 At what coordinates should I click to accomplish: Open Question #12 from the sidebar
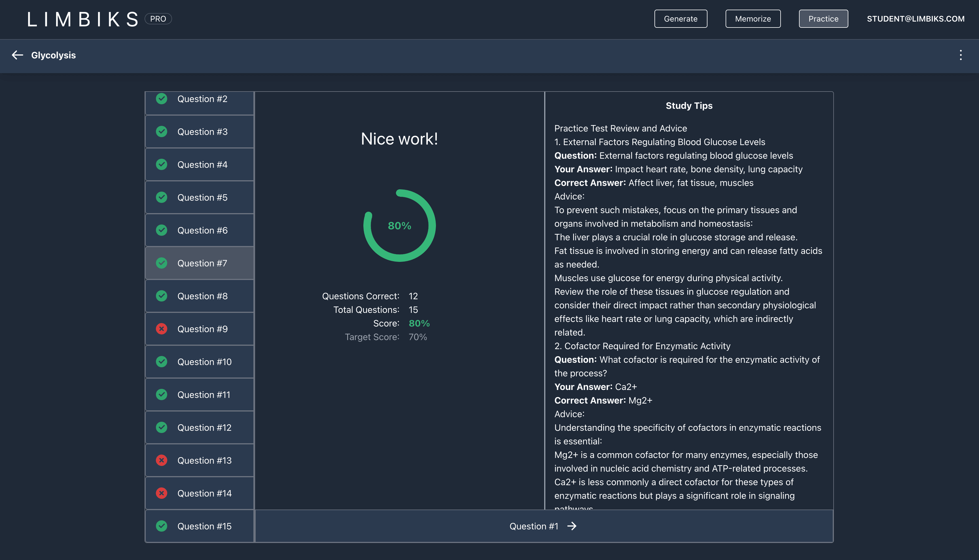[x=204, y=427]
